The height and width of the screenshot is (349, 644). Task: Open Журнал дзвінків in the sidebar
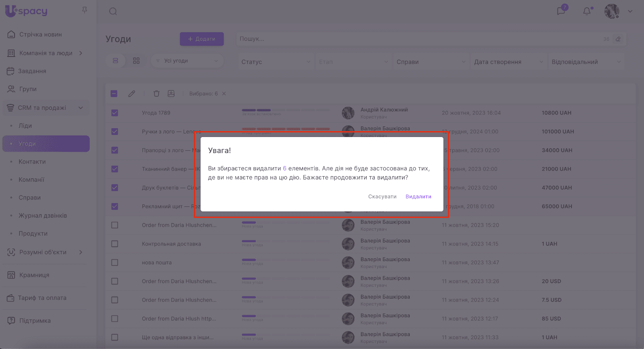tap(43, 216)
